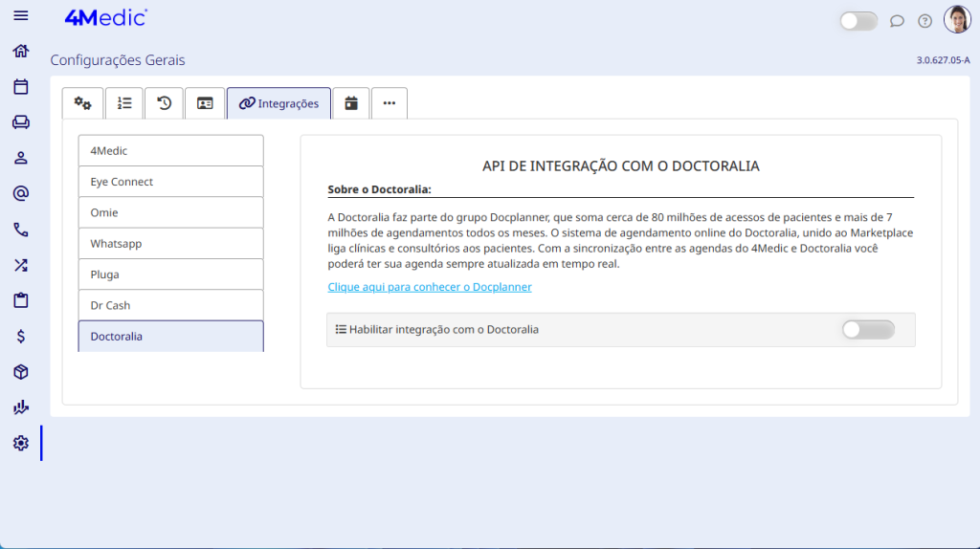This screenshot has width=980, height=549.
Task: Open the dollar financial sidebar icon
Action: click(21, 336)
